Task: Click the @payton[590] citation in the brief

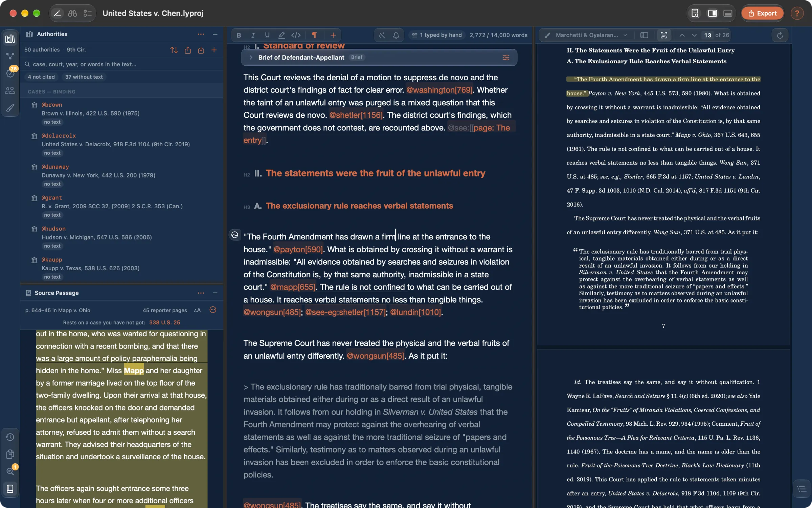Action: (298, 249)
